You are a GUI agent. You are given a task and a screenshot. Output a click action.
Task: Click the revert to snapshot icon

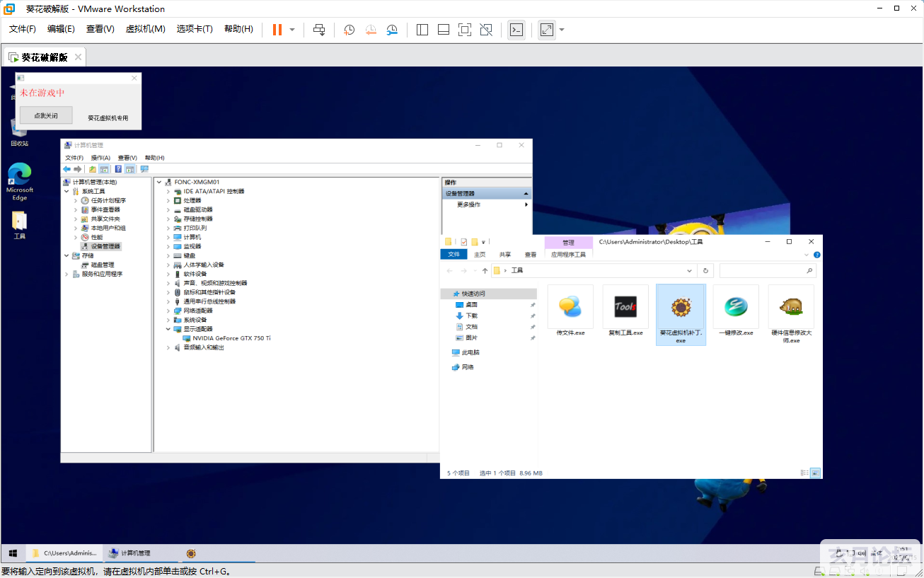pyautogui.click(x=371, y=30)
